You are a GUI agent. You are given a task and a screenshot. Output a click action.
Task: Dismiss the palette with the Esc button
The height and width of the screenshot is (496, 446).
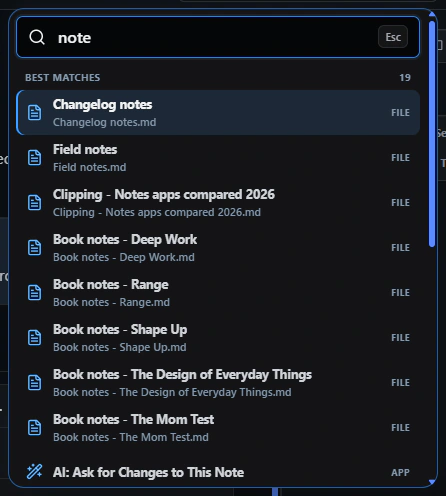393,37
